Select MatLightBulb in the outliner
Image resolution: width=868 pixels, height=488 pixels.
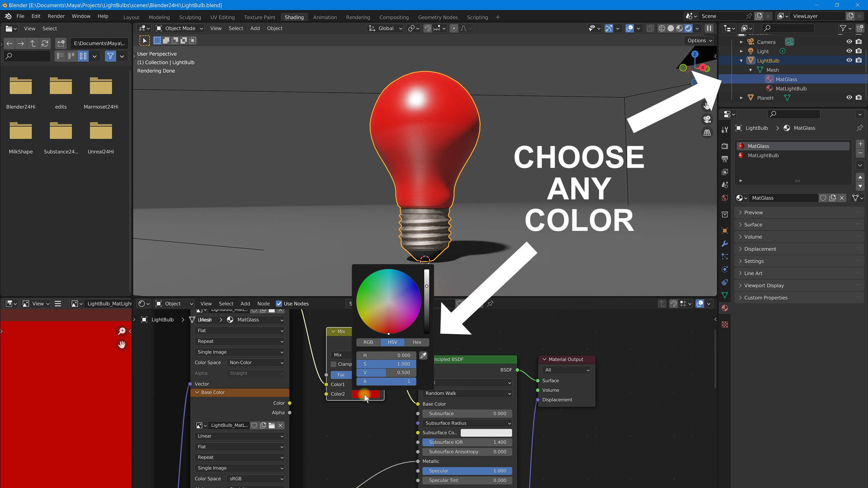(x=791, y=88)
